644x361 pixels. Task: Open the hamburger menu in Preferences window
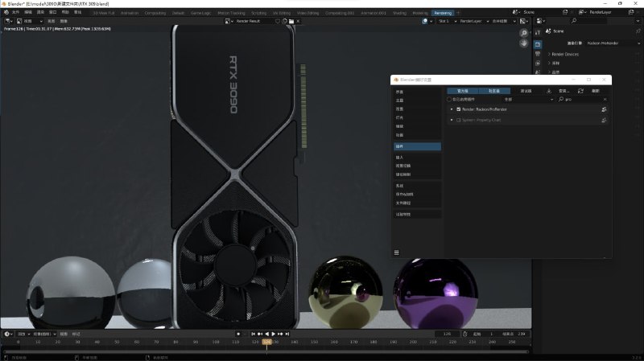tap(396, 252)
